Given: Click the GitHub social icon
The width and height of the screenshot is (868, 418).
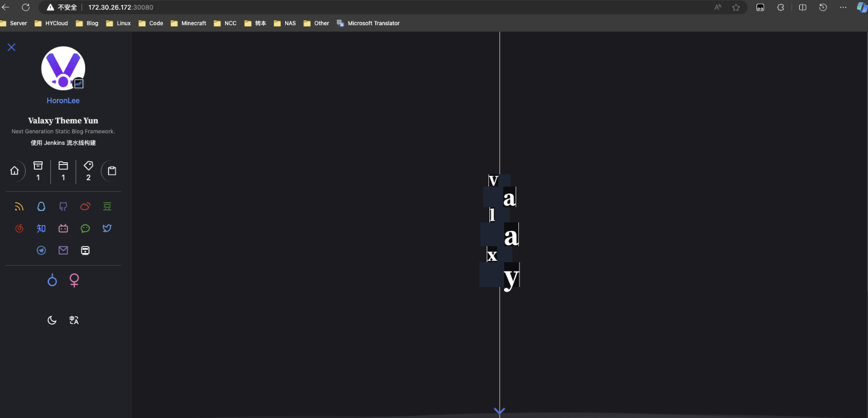Looking at the screenshot, I should [63, 207].
